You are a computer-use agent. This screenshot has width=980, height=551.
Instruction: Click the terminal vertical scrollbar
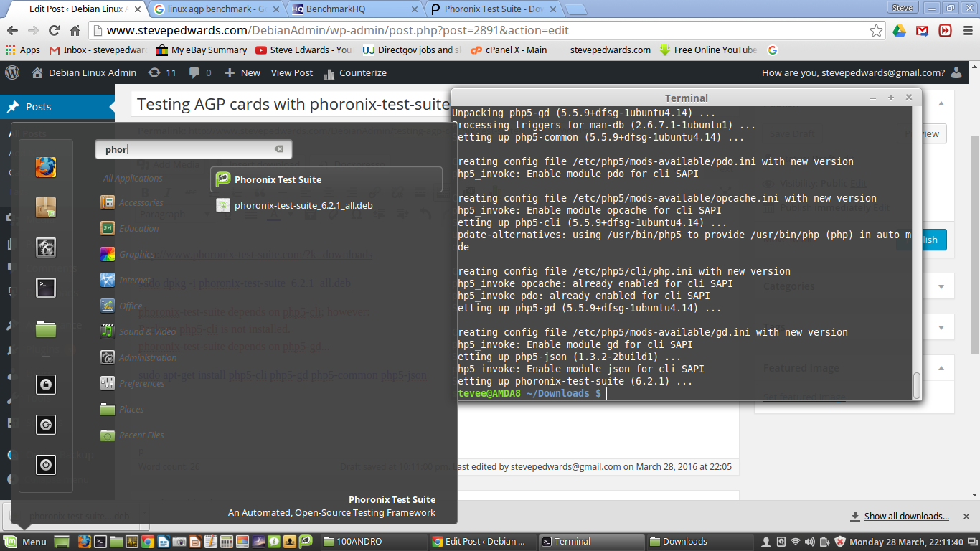[916, 385]
